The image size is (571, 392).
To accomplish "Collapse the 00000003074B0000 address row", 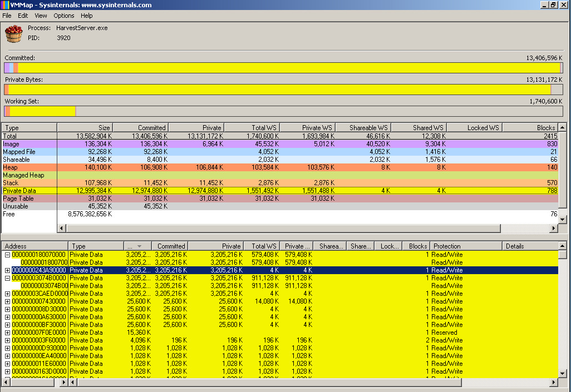I will click(x=7, y=278).
